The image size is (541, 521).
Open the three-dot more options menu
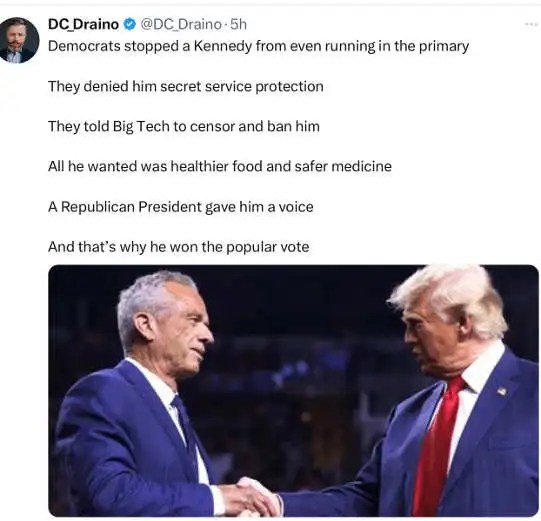(531, 24)
